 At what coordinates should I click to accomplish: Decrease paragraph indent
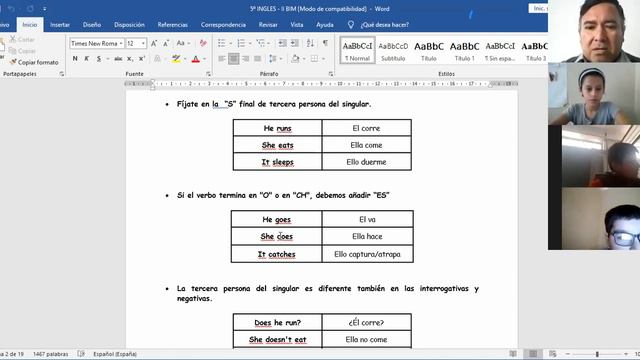tap(282, 43)
